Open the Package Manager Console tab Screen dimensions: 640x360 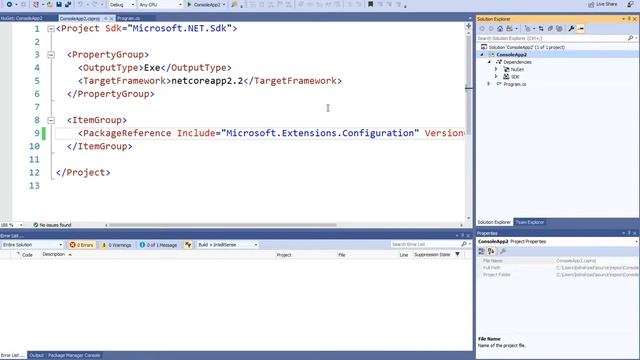click(74, 356)
